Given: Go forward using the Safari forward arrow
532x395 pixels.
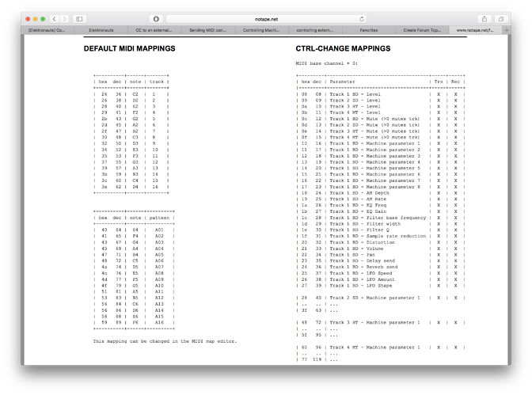Looking at the screenshot, I should tap(64, 19).
